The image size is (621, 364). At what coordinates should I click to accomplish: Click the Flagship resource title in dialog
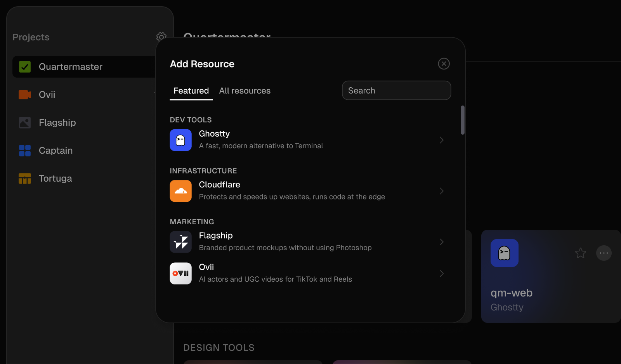coord(216,236)
